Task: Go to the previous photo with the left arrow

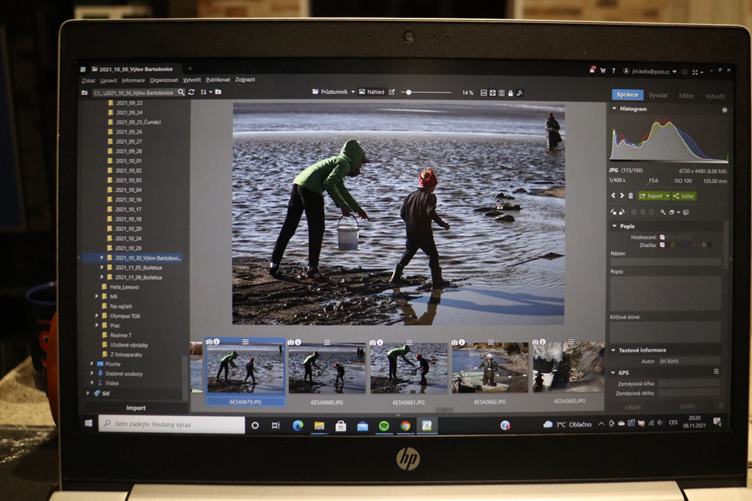Action: [x=613, y=196]
